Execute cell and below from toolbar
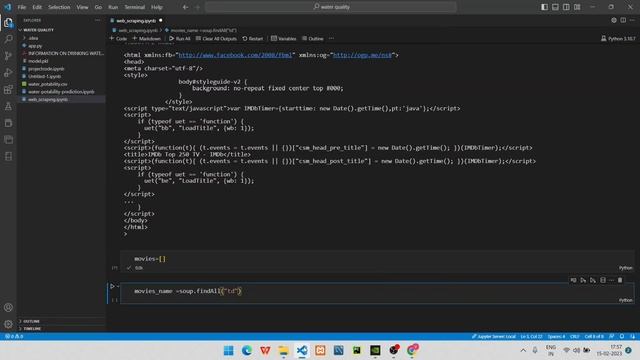 593,280
